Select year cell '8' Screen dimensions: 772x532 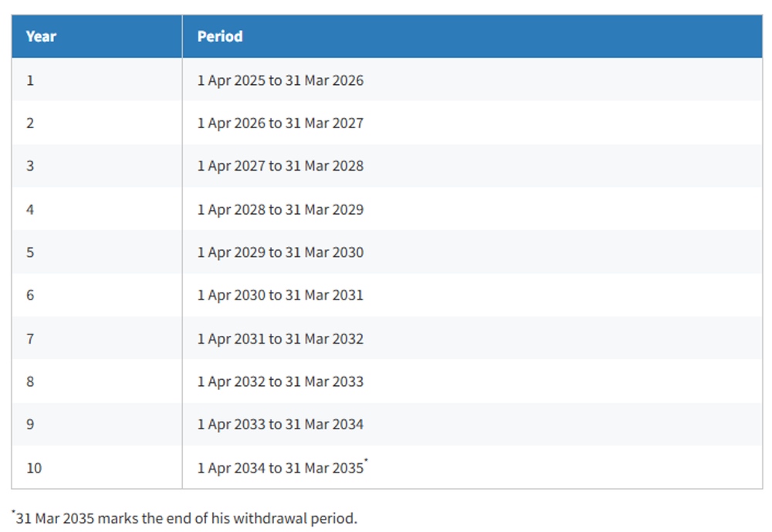pyautogui.click(x=97, y=381)
